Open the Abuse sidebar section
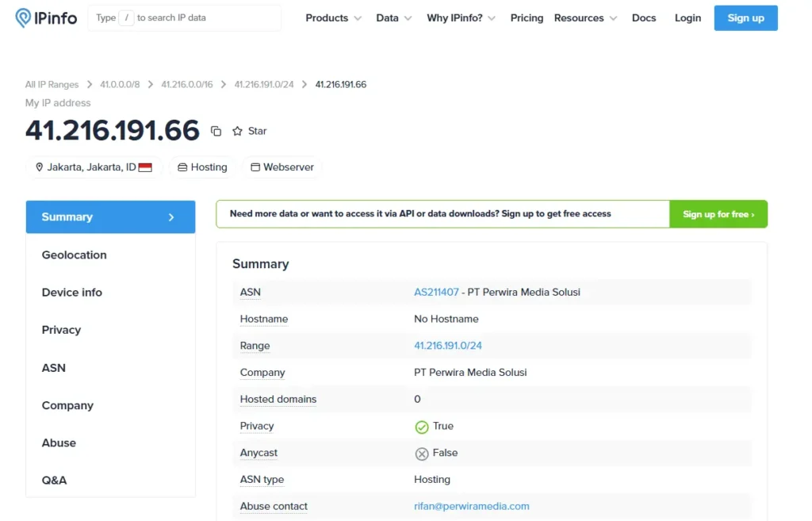Viewport: 812px width, 521px height. (59, 442)
